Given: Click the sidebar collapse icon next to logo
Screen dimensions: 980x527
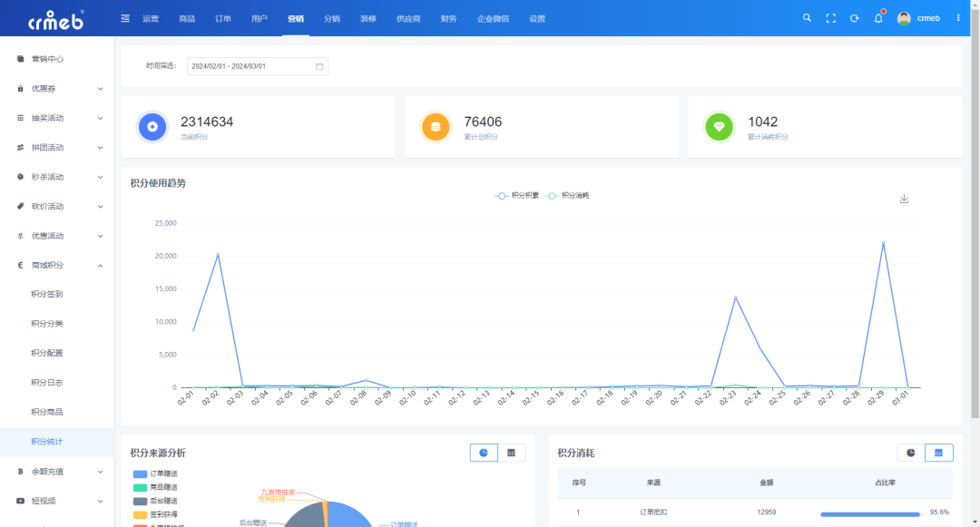Looking at the screenshot, I should pyautogui.click(x=124, y=17).
